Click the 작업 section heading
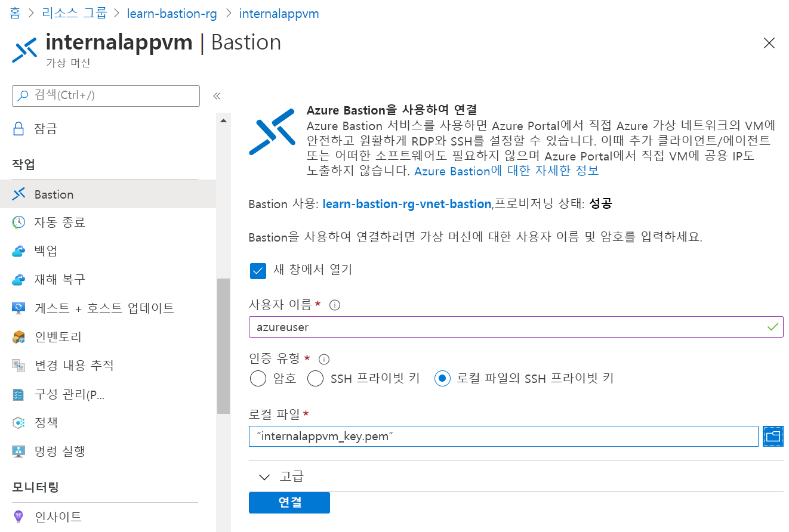Viewport: 789px width, 532px height. pos(23,165)
